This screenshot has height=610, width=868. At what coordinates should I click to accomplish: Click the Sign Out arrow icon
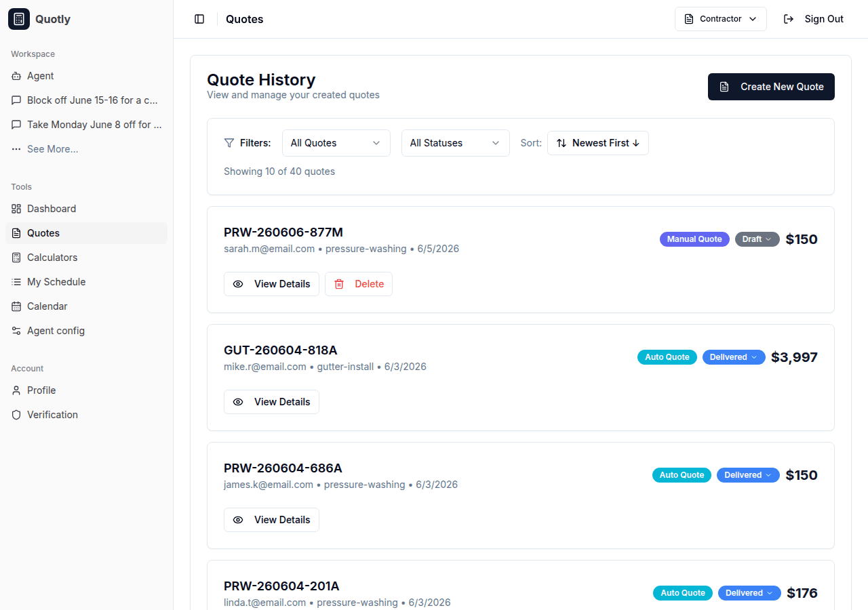789,19
